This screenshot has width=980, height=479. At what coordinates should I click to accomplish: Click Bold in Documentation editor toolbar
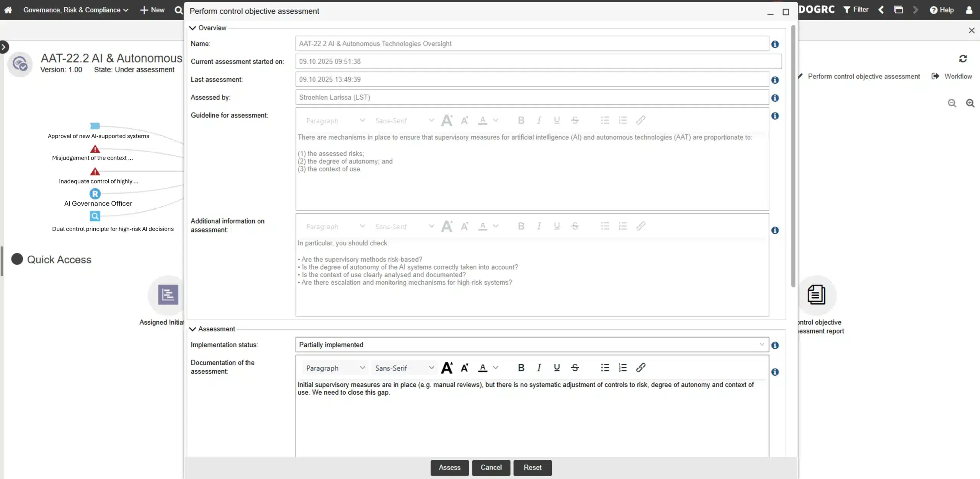coord(521,368)
